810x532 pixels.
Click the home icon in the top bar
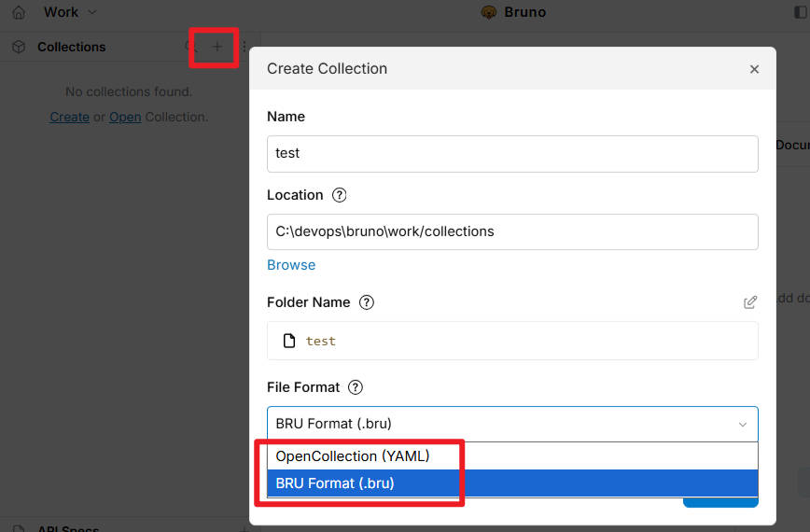tap(19, 12)
